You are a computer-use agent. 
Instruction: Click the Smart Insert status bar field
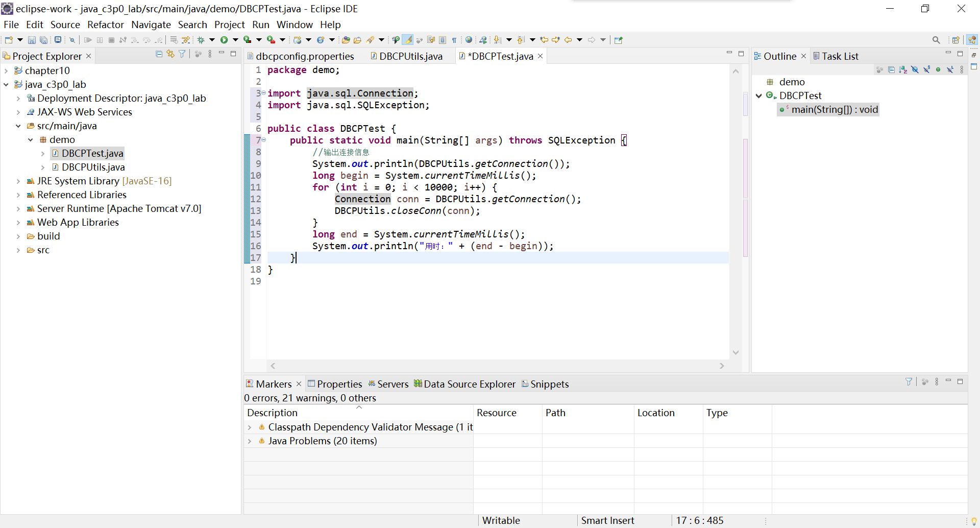pos(607,520)
